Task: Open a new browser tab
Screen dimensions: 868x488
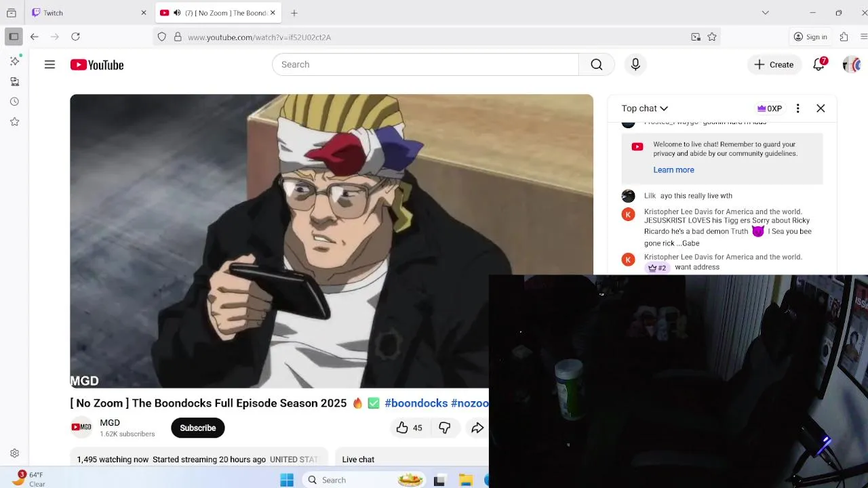Action: coord(294,13)
